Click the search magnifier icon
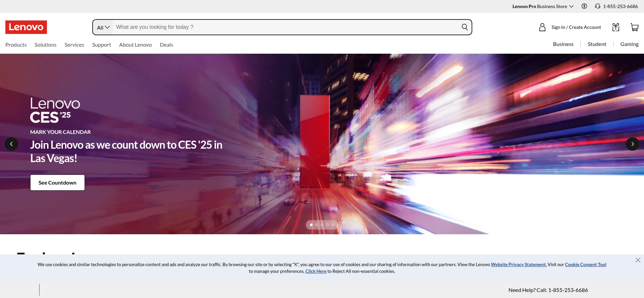Viewport: 644px width, 298px height. point(465,27)
